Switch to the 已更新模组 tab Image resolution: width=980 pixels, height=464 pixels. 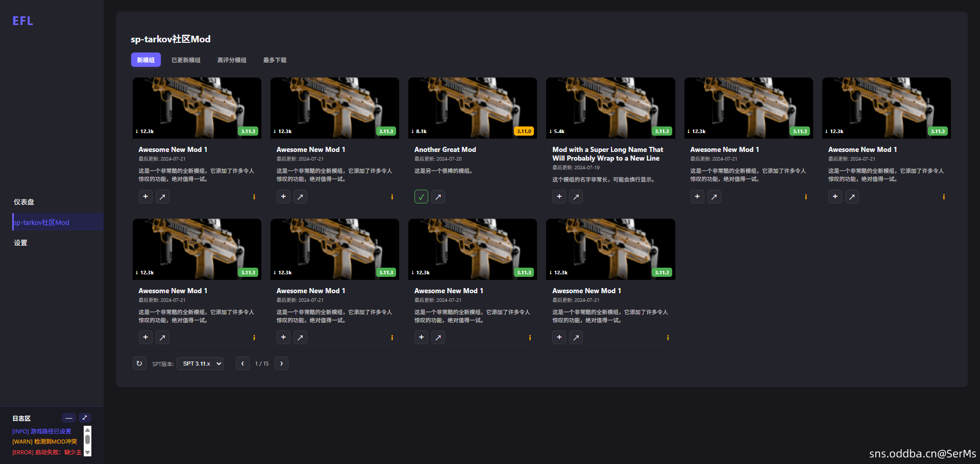coord(186,60)
